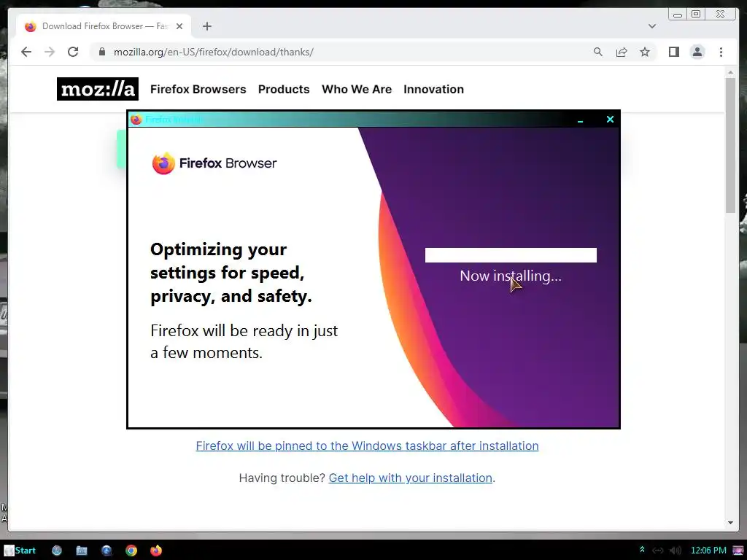Minimize the Firefox Installer window
Screen dimensions: 747x560
pos(580,120)
